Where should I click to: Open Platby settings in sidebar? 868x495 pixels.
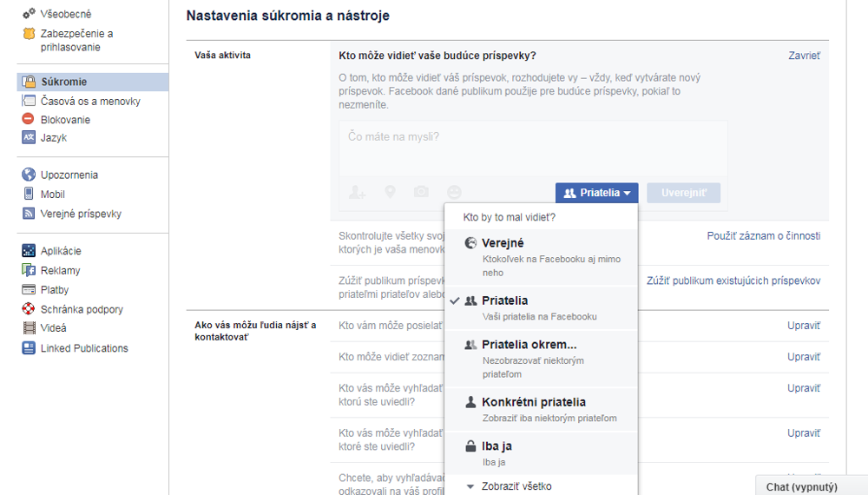pyautogui.click(x=55, y=289)
